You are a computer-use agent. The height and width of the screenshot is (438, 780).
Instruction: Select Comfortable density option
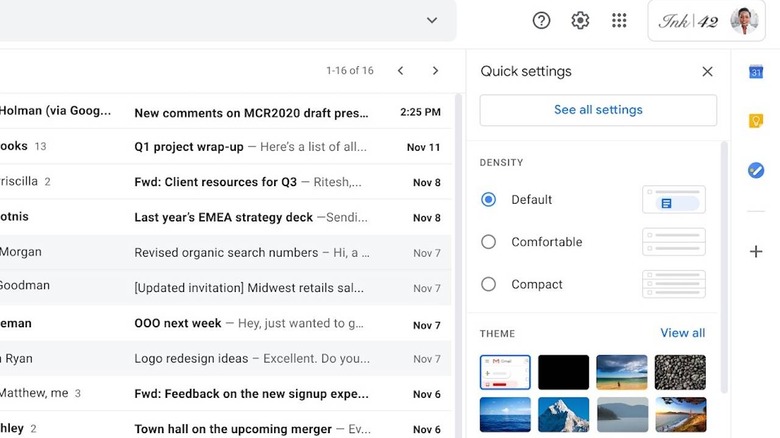pos(489,242)
